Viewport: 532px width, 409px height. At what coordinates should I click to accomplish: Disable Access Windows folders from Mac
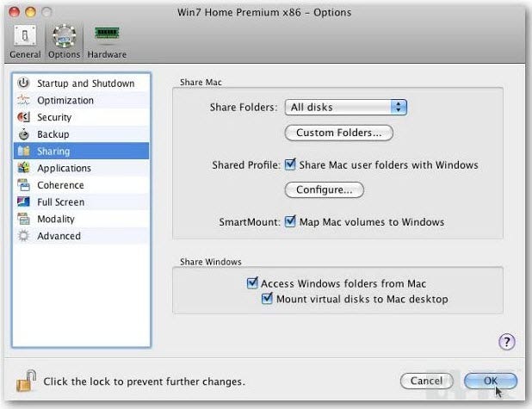click(252, 282)
